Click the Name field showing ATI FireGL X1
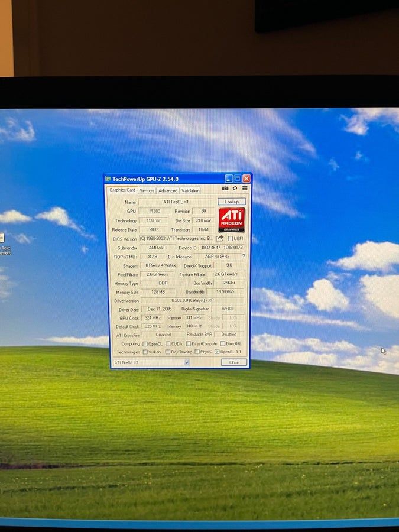 tap(176, 202)
